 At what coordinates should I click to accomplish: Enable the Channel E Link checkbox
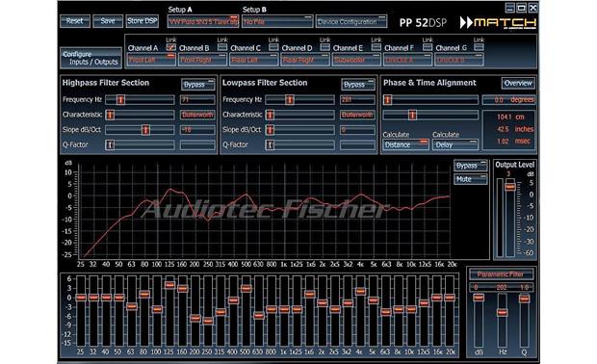pyautogui.click(x=376, y=47)
